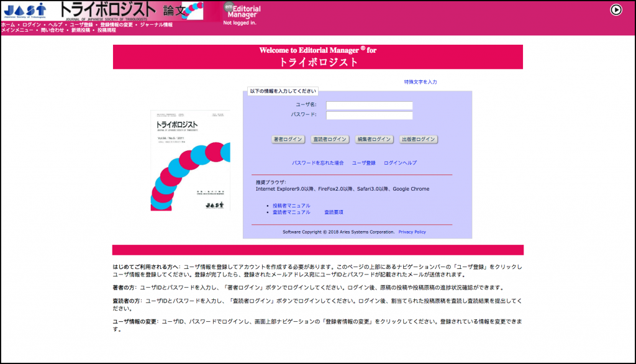Click the はじめてご利用される方へ paragraph heading

tap(147, 267)
